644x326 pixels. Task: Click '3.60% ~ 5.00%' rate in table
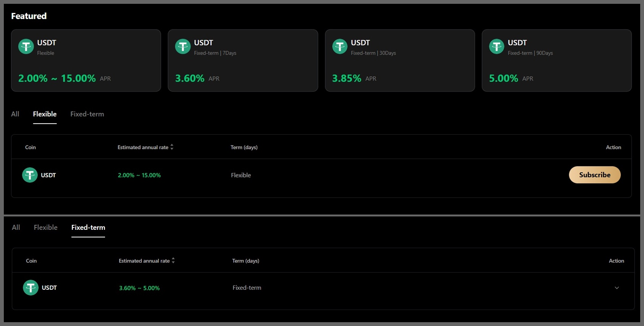(x=139, y=288)
